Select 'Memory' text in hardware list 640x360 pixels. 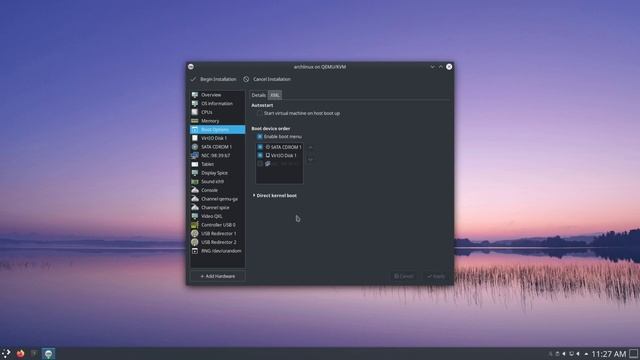210,121
